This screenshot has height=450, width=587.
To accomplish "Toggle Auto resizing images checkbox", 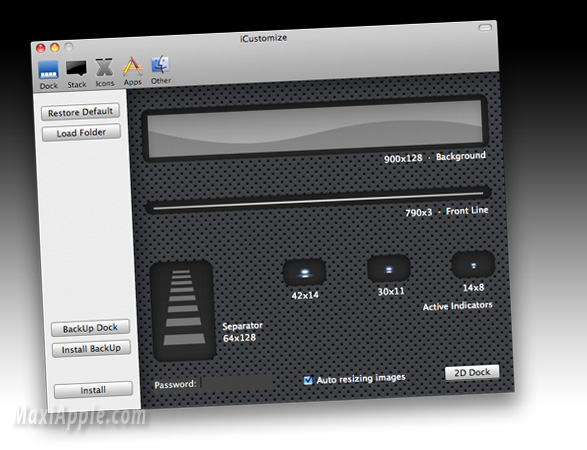I will tap(308, 380).
